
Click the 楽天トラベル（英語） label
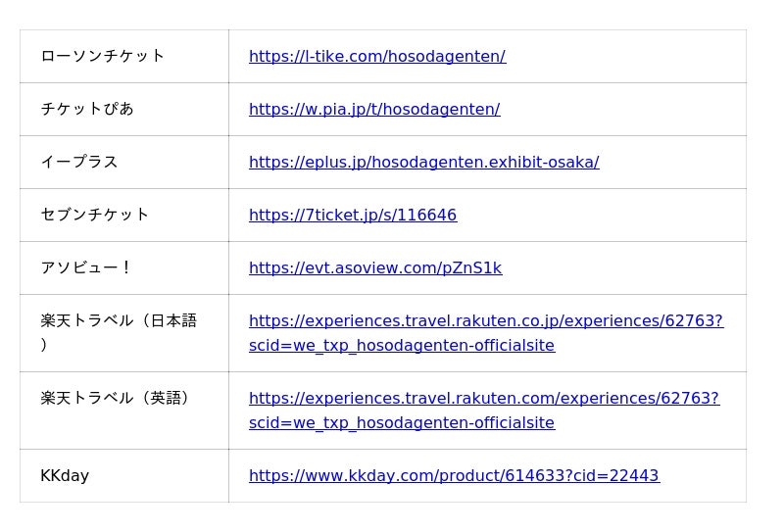point(115,398)
